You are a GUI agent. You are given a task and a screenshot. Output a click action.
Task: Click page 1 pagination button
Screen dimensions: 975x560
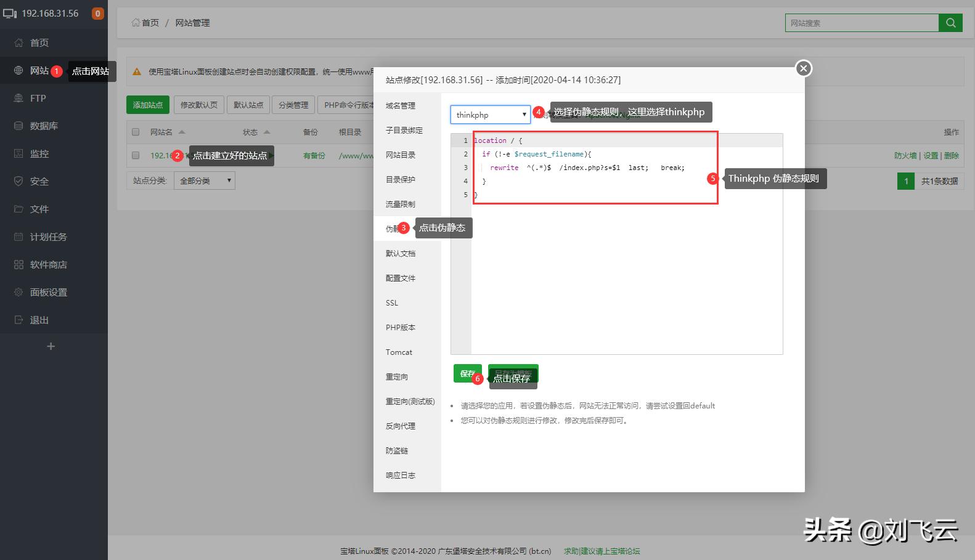click(x=906, y=181)
